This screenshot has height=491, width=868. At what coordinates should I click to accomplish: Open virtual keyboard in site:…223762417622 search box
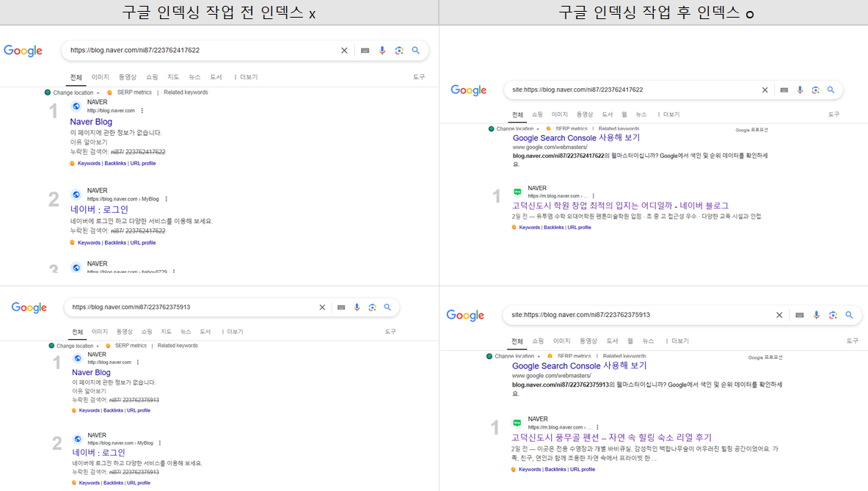pos(784,90)
